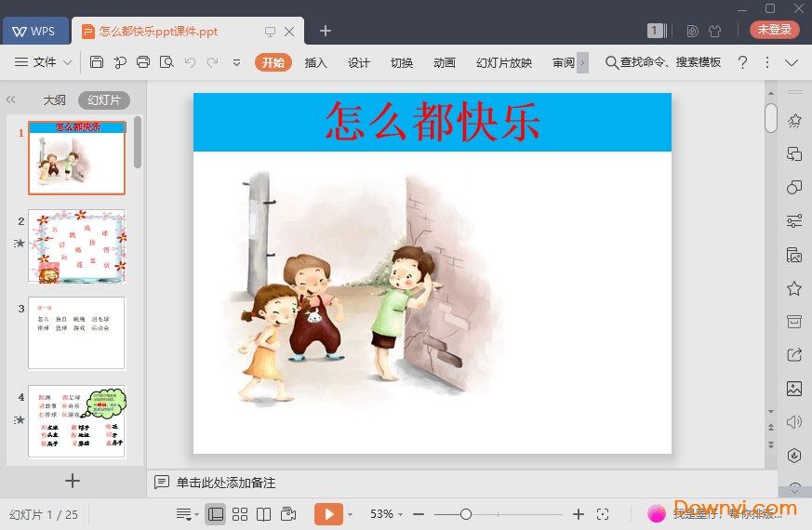Viewport: 812px width, 530px height.
Task: Close the 怎么都快乐ppt课件.ppt tab
Action: click(289, 32)
